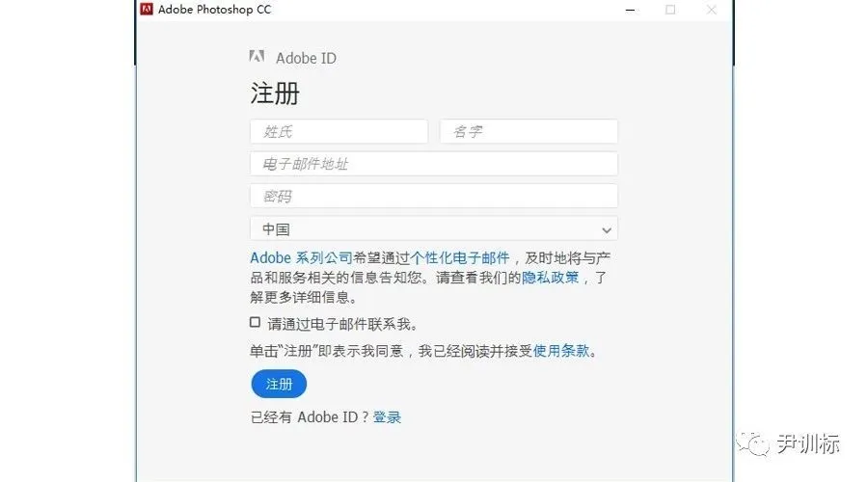Image resolution: width=868 pixels, height=482 pixels.
Task: Click the chevron arrow on the country selector
Action: coord(607,230)
